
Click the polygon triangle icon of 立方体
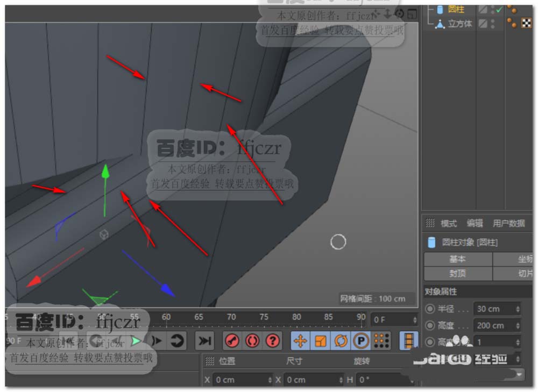pyautogui.click(x=440, y=24)
